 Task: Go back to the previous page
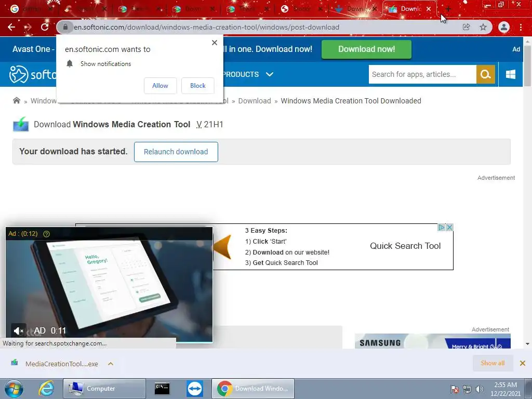click(11, 27)
